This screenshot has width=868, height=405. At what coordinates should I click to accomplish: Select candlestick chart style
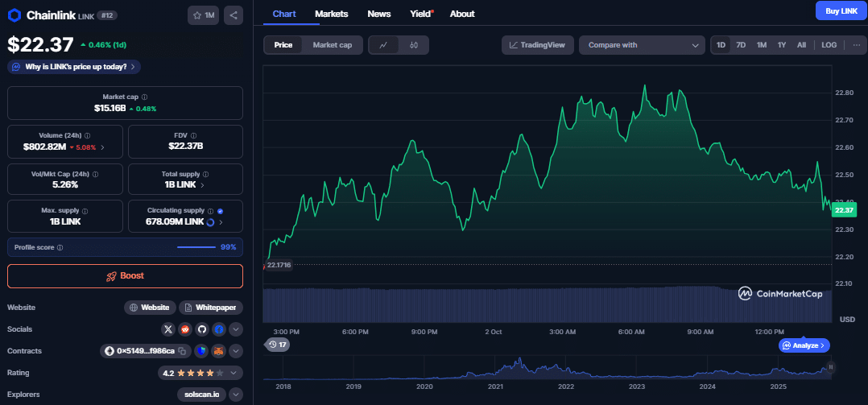[414, 45]
